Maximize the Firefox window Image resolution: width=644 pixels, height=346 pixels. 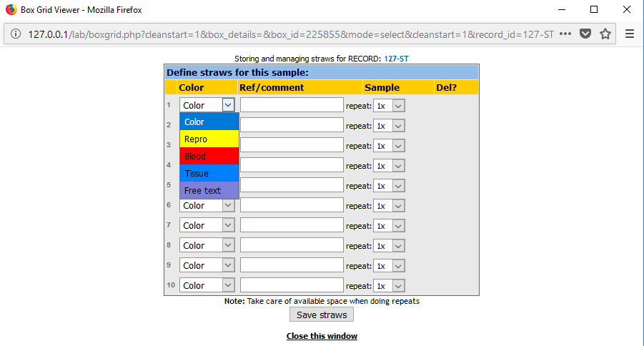click(x=594, y=9)
